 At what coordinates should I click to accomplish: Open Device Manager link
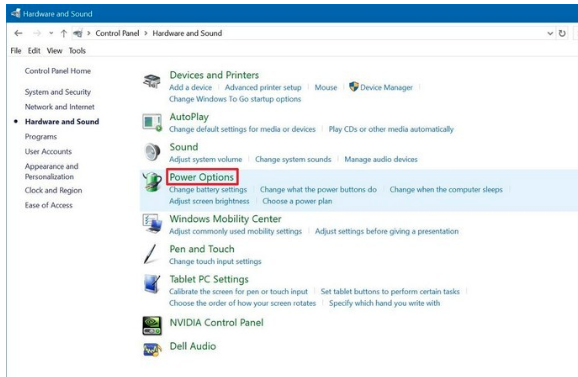point(387,88)
